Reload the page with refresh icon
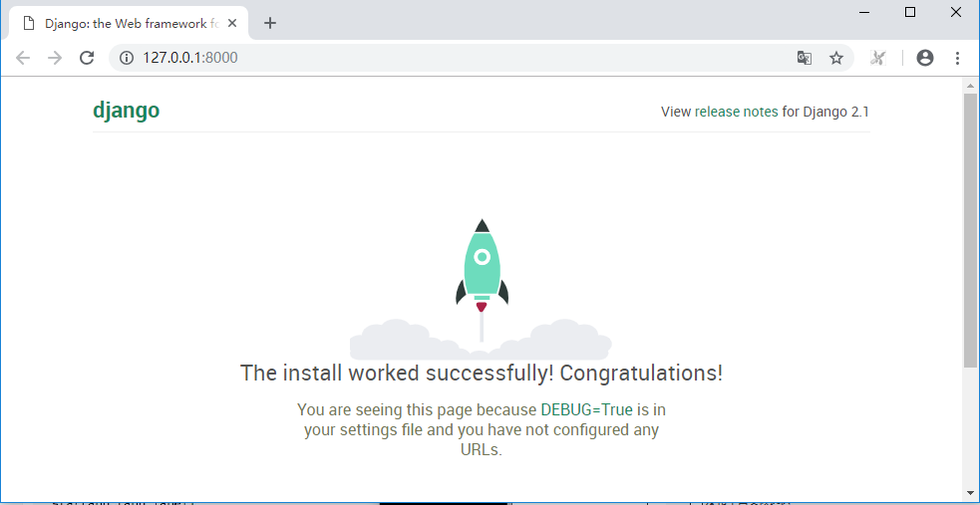980x505 pixels. 87,58
